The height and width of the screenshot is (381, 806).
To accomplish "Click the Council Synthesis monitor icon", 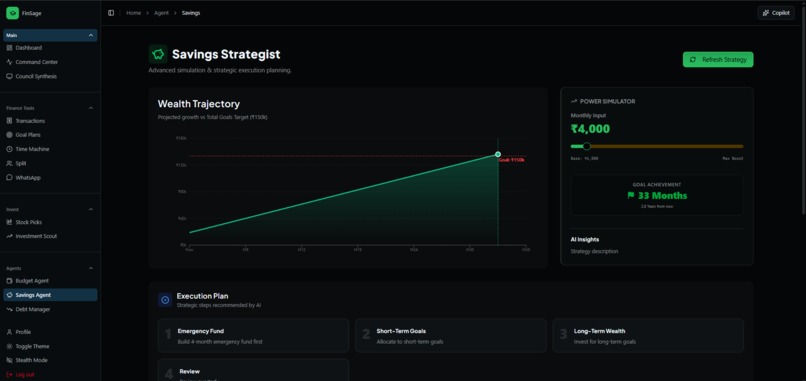I will point(9,77).
